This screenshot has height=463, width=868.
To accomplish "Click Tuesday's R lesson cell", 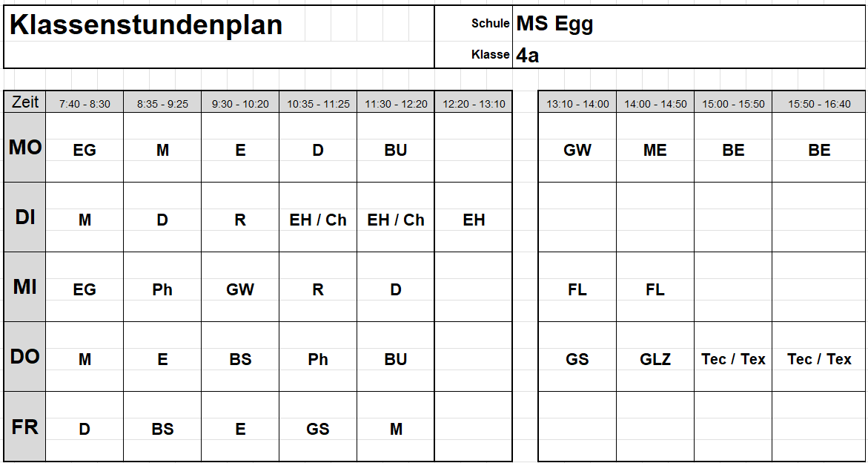I will [x=240, y=217].
